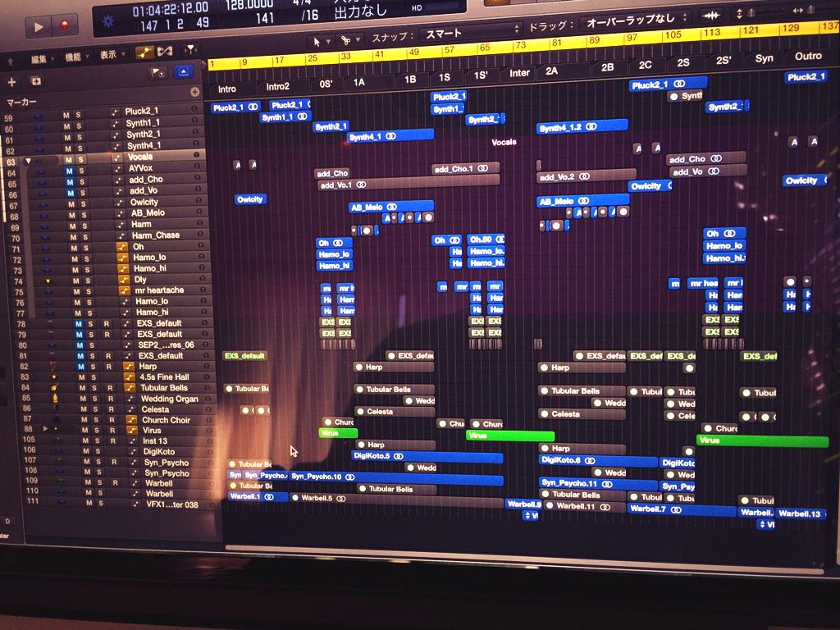Screen dimensions: 840x630
Task: Click the icon on Oh track
Action: pos(122,247)
